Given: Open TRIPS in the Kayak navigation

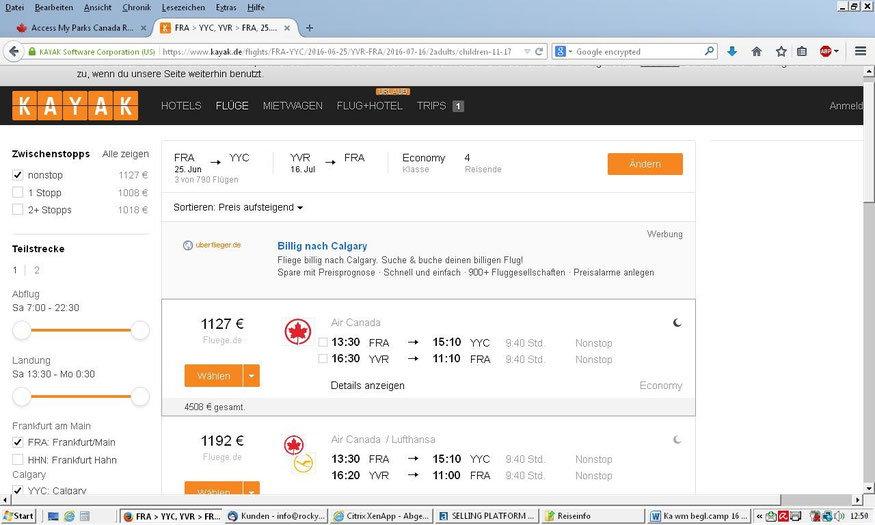Looking at the screenshot, I should 431,105.
